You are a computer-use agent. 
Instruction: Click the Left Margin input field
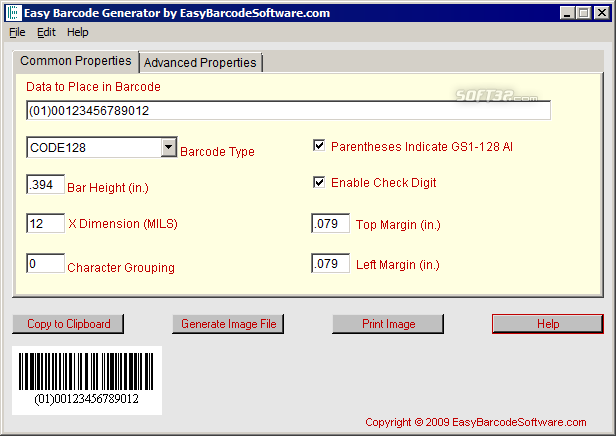[330, 263]
